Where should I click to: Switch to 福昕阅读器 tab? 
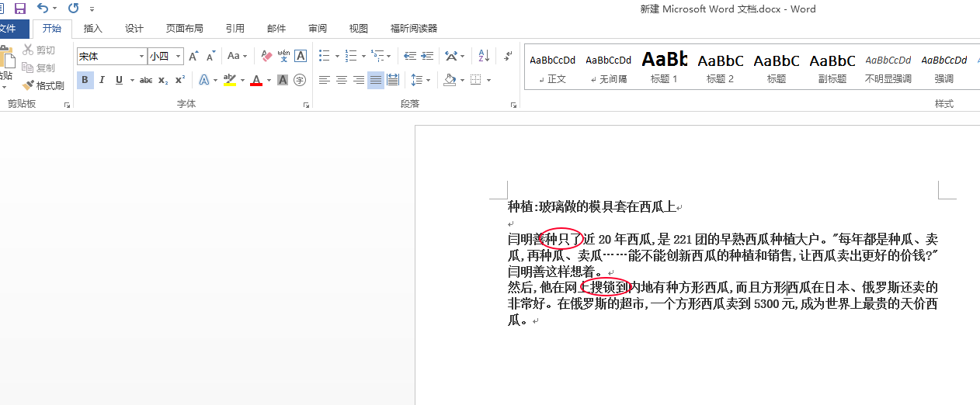click(x=414, y=29)
